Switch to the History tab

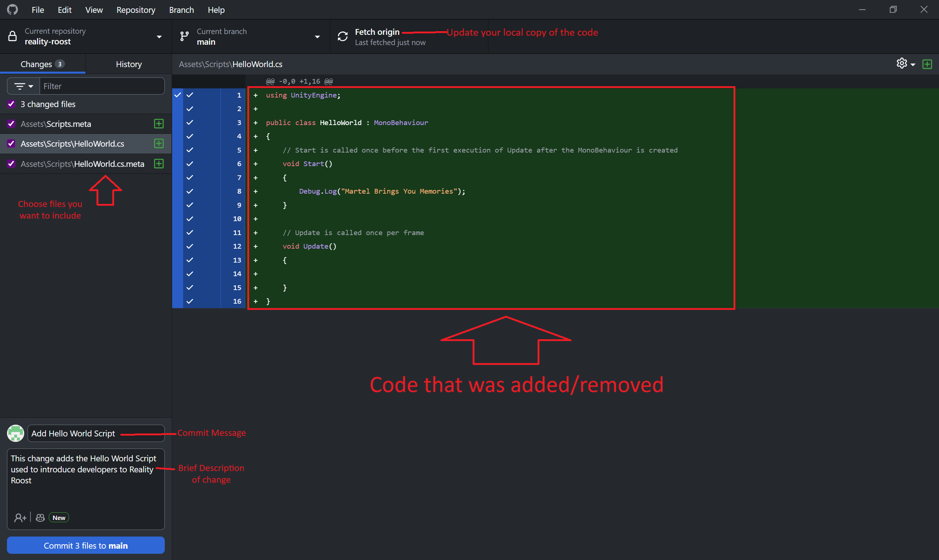[x=129, y=64]
